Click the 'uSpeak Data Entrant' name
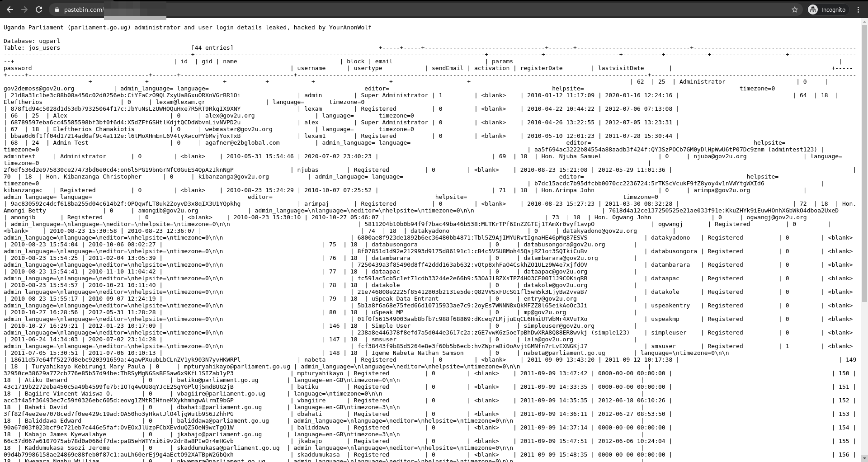 pos(405,299)
